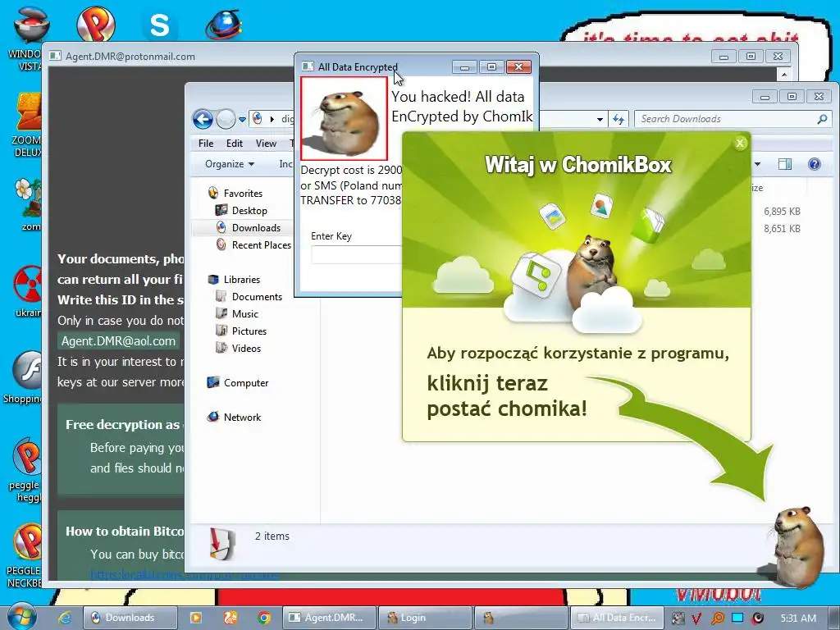
Task: Click the hamster character in the screen corner
Action: coord(798,546)
